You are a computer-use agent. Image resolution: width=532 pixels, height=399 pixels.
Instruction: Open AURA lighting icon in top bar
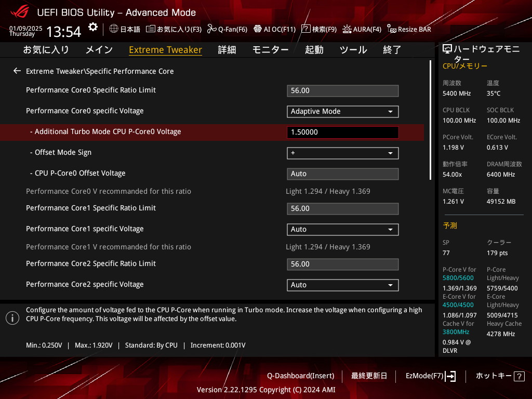tap(347, 29)
